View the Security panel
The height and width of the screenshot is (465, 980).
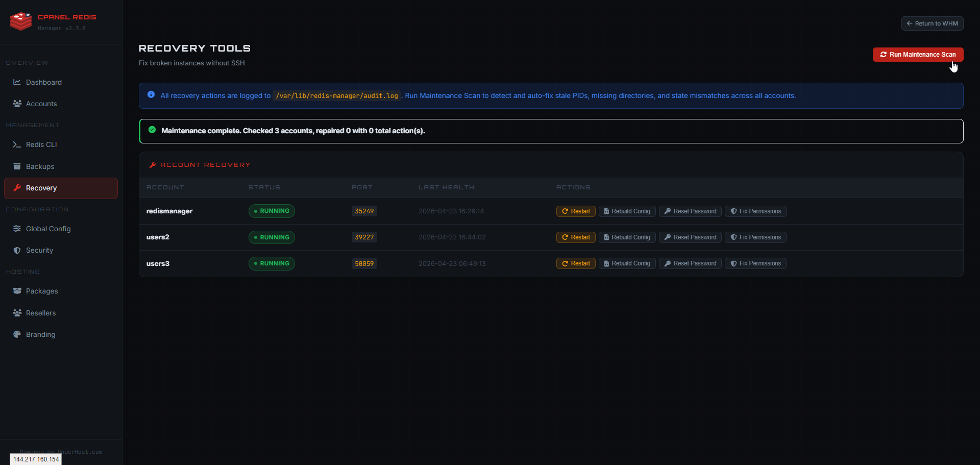click(39, 250)
